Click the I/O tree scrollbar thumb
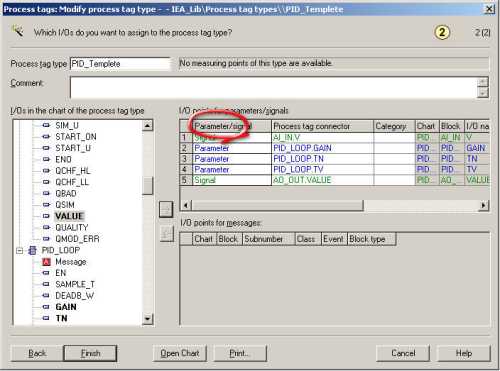The height and width of the screenshot is (371, 500). [147, 185]
